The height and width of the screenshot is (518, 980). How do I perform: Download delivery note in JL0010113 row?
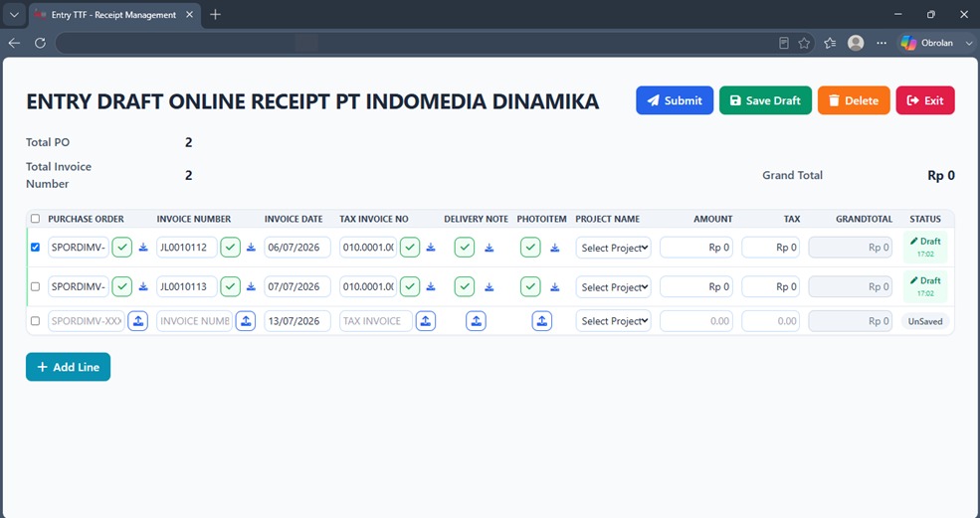(x=490, y=286)
